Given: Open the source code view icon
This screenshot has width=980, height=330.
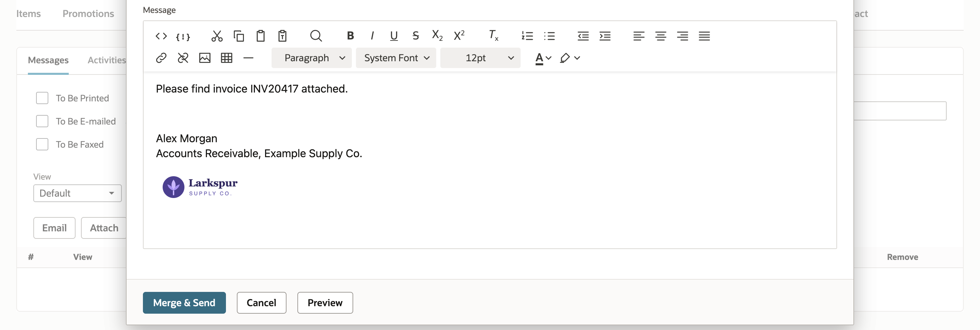Looking at the screenshot, I should tap(161, 36).
